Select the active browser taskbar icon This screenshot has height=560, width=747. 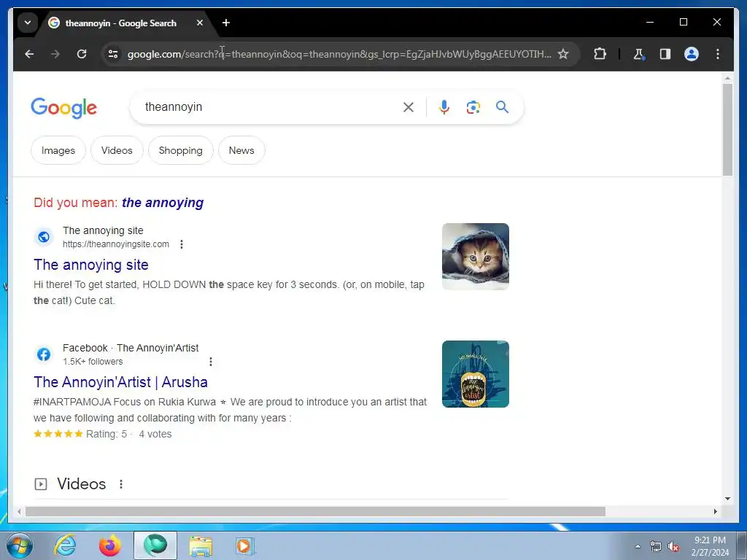point(155,545)
